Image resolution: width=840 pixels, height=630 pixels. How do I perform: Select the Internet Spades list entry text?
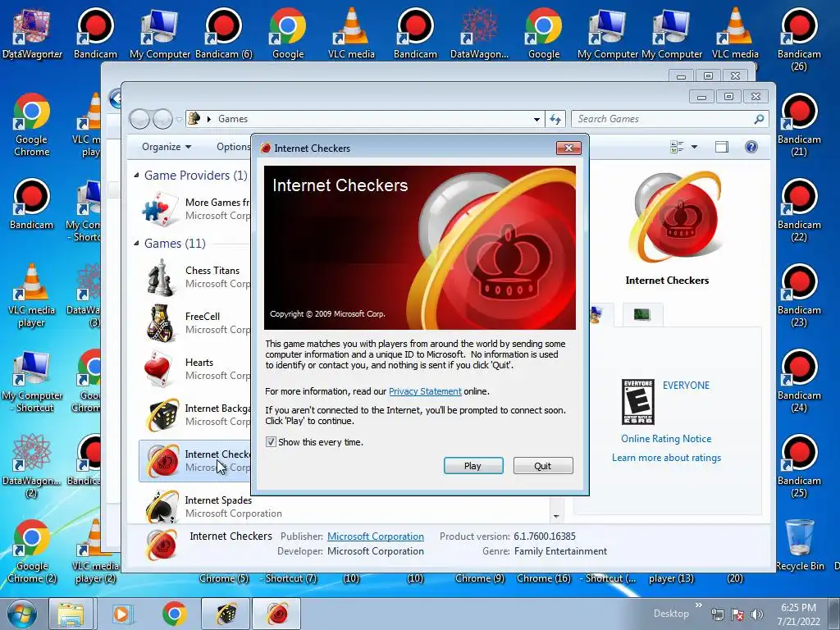(218, 500)
